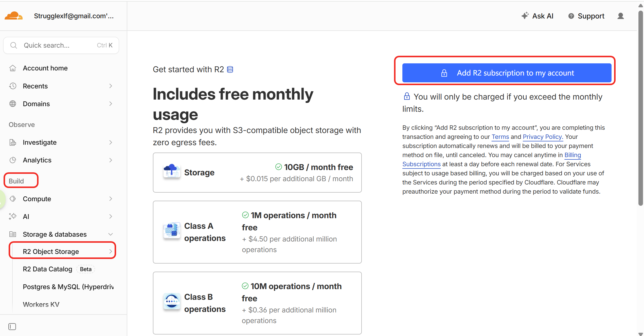Open the user profile icon
The height and width of the screenshot is (336, 644).
(621, 16)
